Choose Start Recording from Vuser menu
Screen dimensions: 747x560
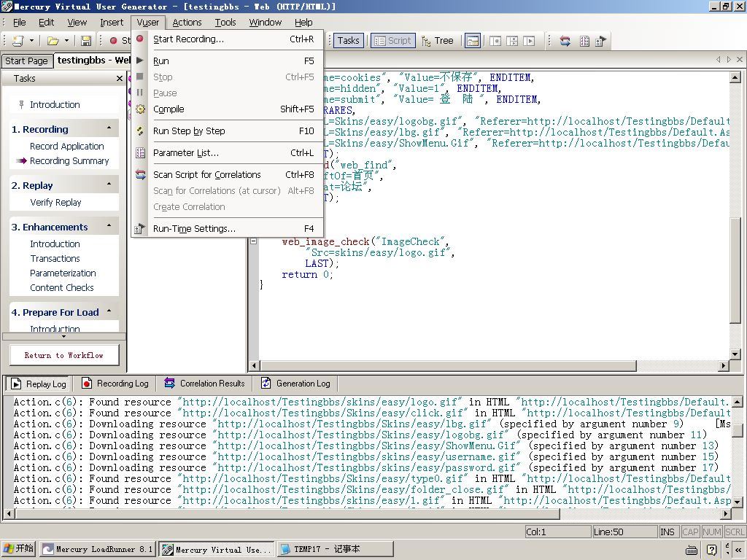[x=188, y=39]
